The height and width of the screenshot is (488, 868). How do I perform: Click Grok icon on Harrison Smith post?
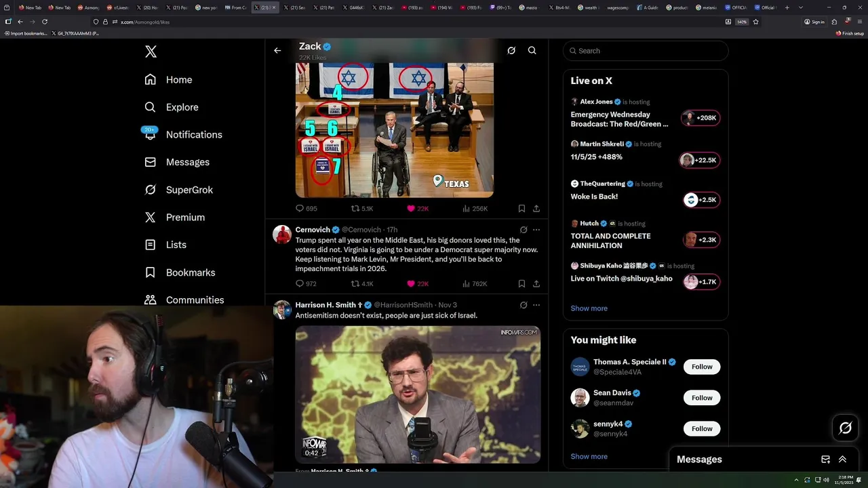point(524,305)
